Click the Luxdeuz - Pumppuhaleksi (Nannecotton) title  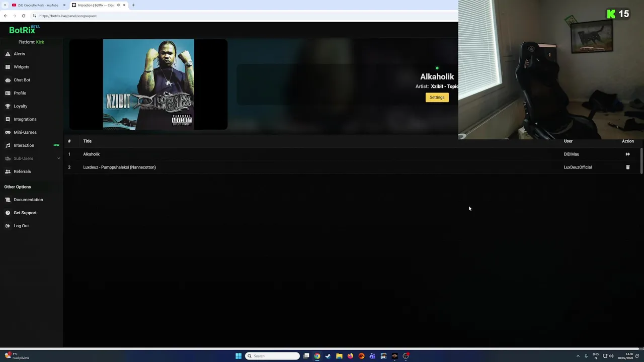click(x=119, y=167)
